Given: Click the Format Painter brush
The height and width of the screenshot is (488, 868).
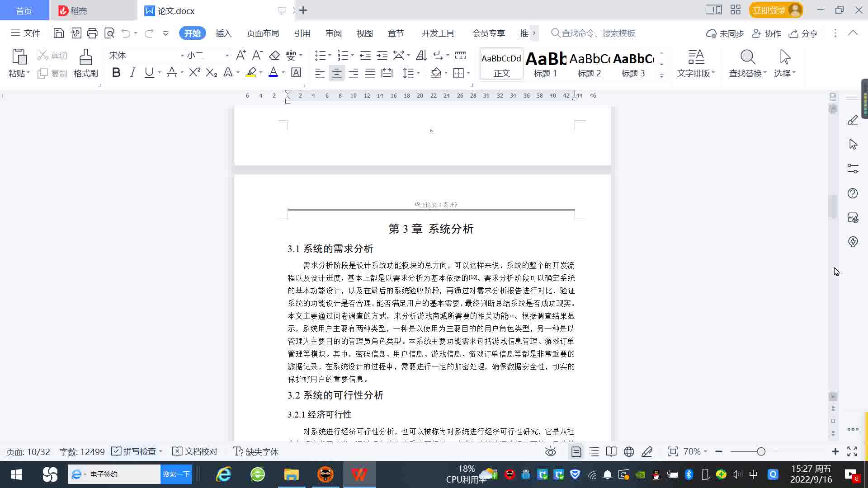Looking at the screenshot, I should click(85, 63).
